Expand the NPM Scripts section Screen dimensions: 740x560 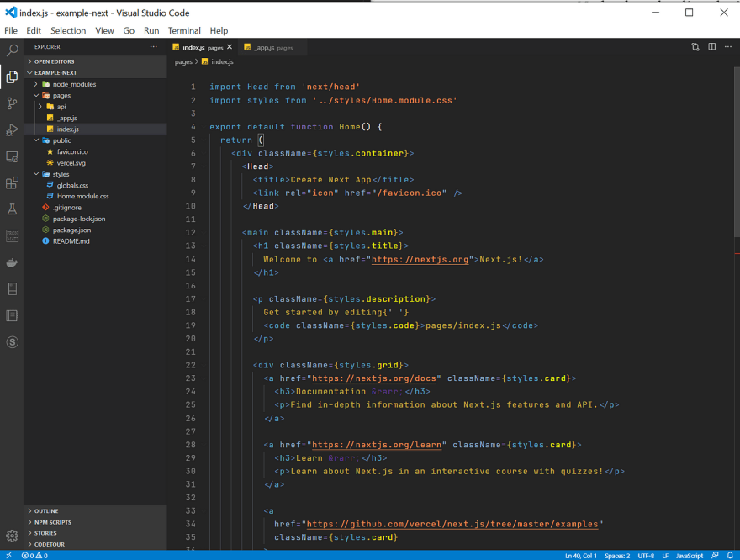click(96, 522)
